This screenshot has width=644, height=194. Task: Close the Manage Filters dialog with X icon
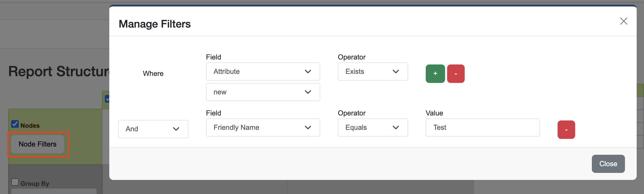[623, 21]
